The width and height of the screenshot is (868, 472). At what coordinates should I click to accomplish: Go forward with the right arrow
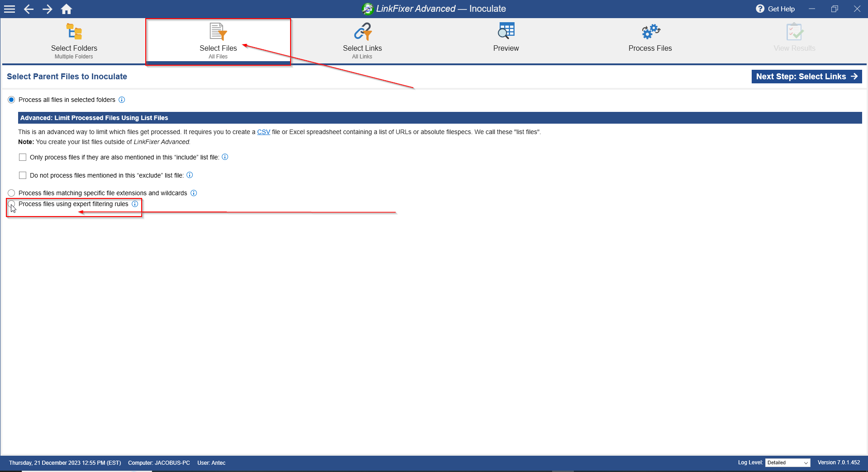pos(48,9)
